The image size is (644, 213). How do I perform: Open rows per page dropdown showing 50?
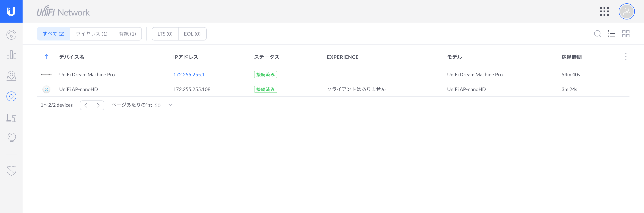165,105
